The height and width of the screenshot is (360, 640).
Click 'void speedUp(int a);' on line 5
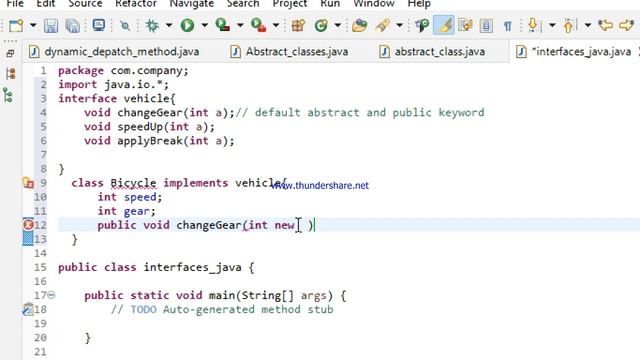pos(149,127)
